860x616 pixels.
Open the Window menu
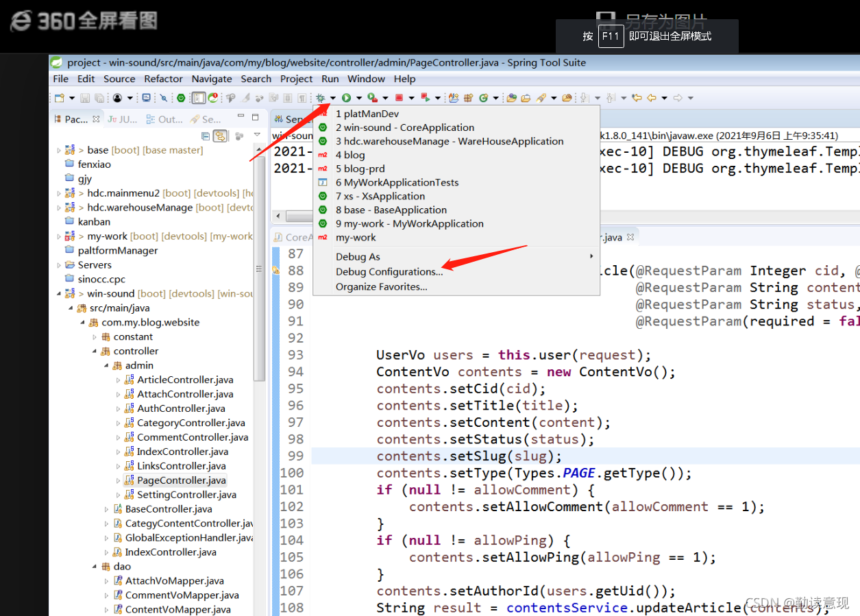[367, 79]
